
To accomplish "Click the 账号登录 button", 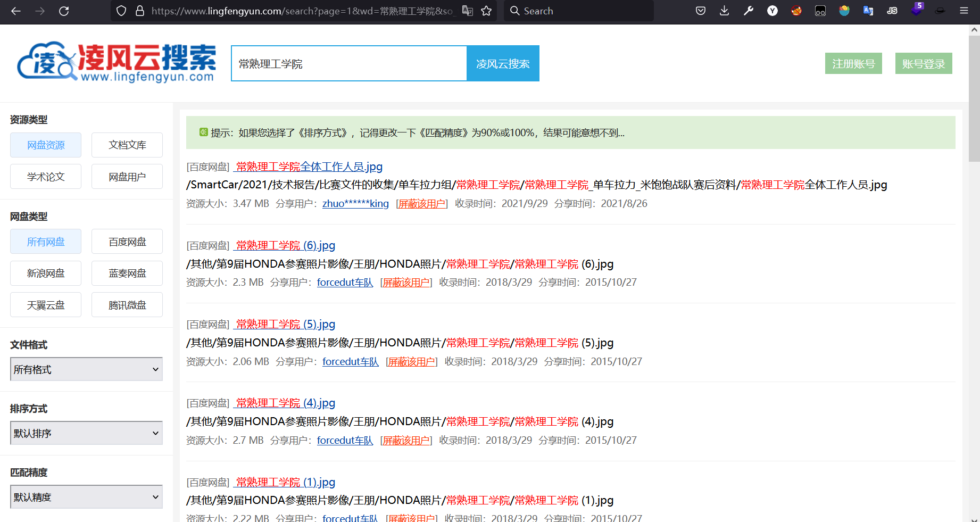I will coord(924,63).
